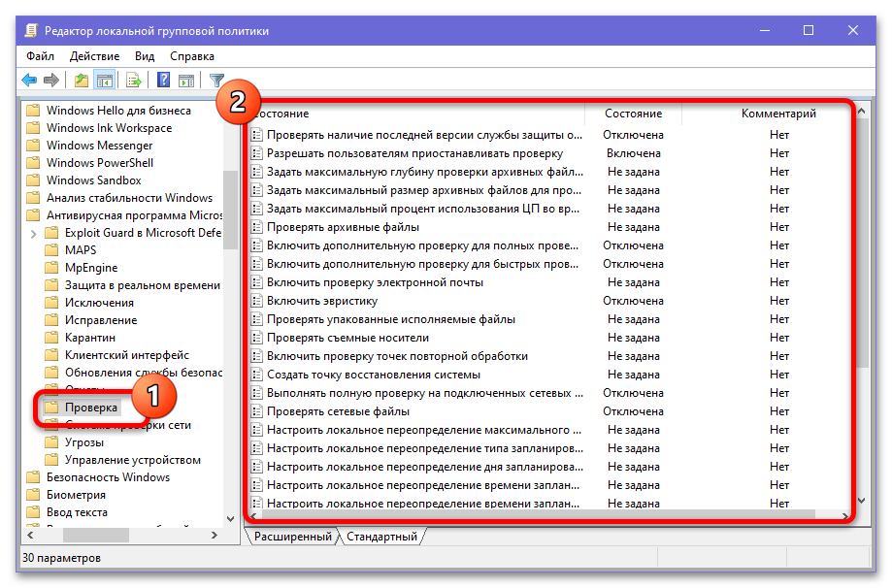The width and height of the screenshot is (892, 588).
Task: Select the Windows Ink Workspace folder
Action: pos(110,128)
